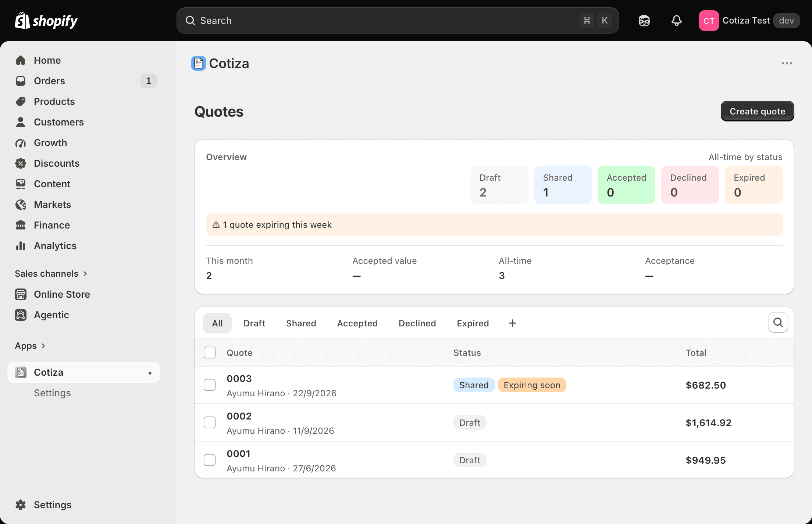Switch to the All tab
Viewport: 812px width, 524px height.
click(x=217, y=323)
